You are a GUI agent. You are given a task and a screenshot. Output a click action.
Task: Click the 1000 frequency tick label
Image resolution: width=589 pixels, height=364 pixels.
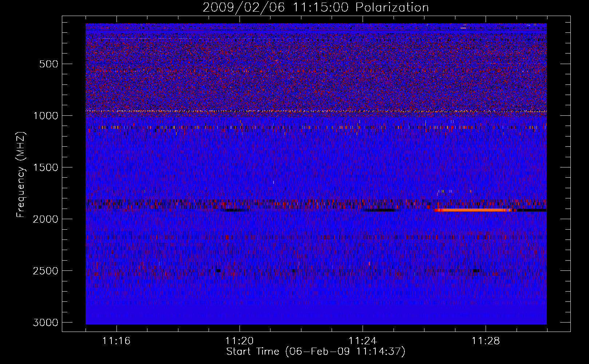pos(46,116)
